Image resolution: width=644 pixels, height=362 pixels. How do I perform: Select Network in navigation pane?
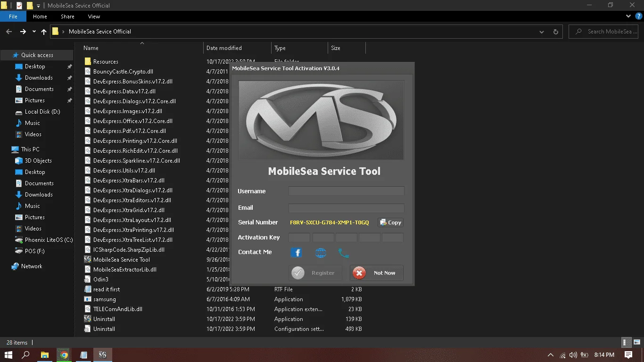tap(32, 266)
